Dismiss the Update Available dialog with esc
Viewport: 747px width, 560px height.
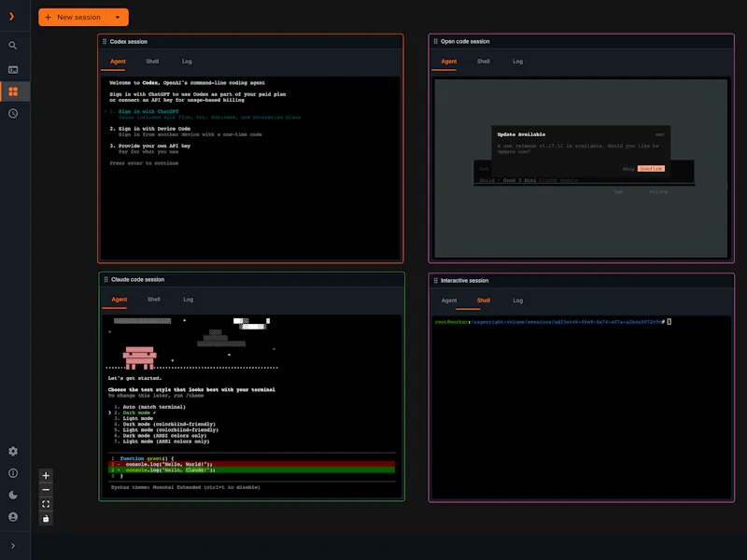pos(660,134)
